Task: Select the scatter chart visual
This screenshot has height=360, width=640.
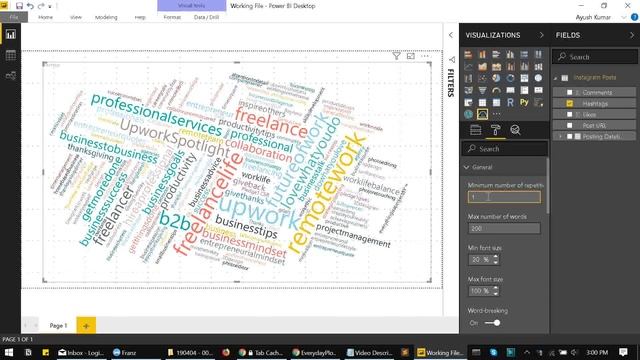Action: tap(482, 78)
